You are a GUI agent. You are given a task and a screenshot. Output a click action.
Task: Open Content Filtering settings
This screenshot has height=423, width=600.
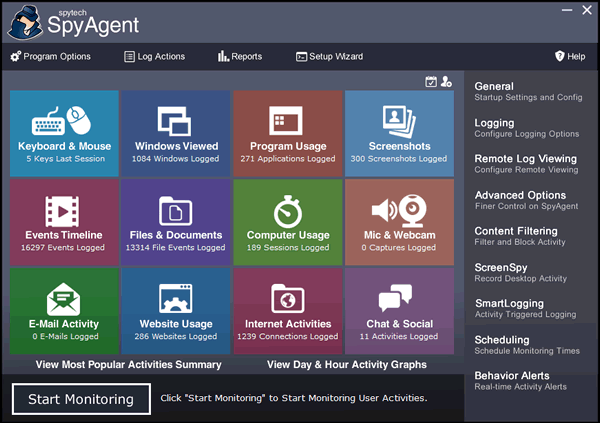[x=520, y=236]
